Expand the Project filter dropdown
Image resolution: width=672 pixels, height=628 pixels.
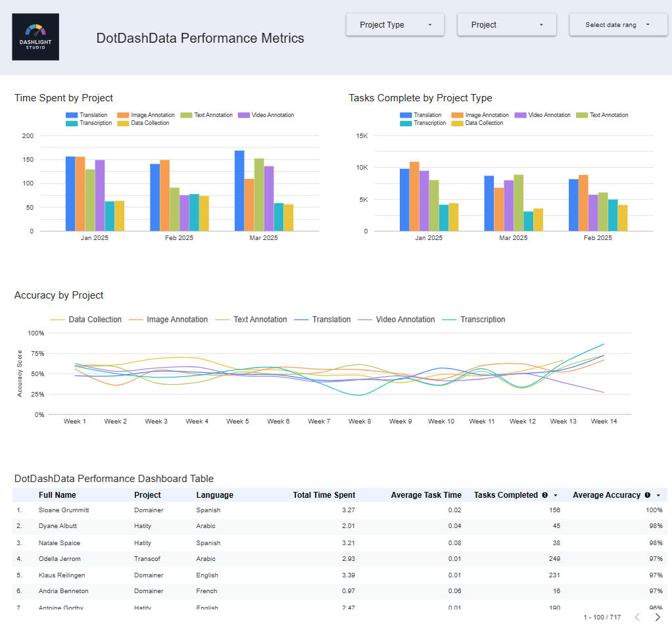pos(507,25)
